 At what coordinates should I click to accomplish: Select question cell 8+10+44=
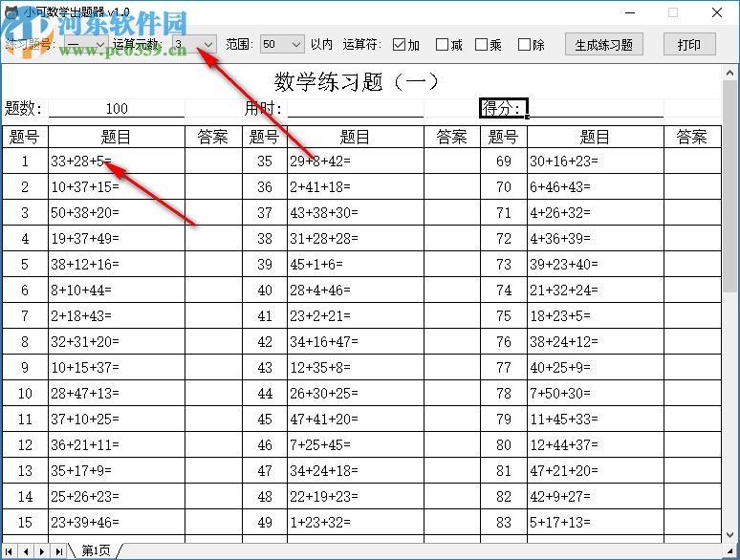pyautogui.click(x=117, y=290)
